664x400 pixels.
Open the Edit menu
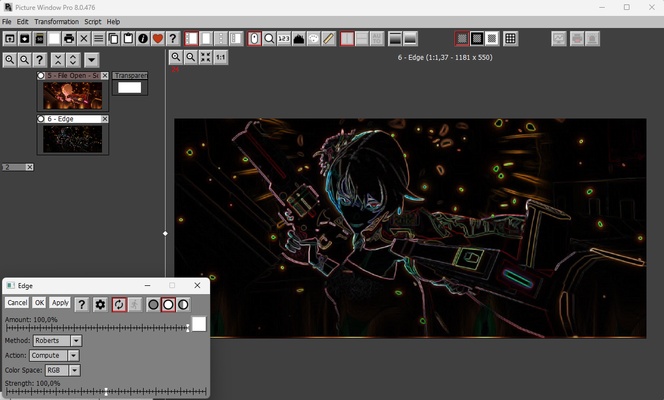tap(22, 22)
